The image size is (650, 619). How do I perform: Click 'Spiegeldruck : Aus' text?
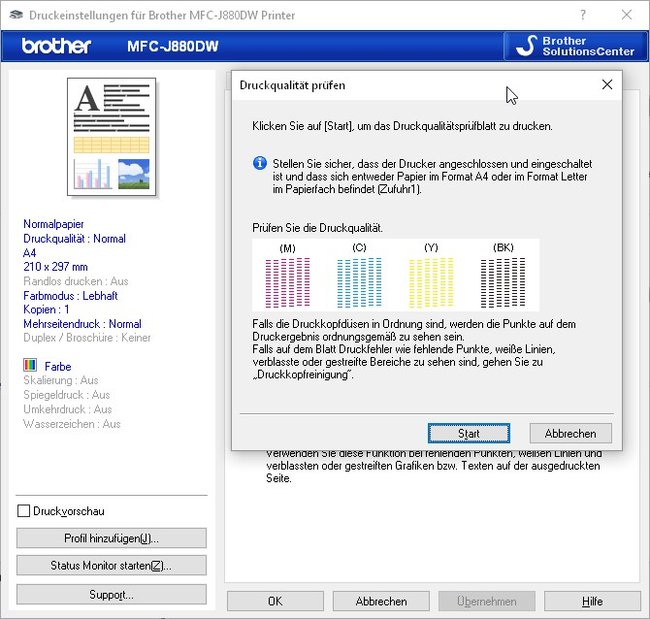point(67,395)
